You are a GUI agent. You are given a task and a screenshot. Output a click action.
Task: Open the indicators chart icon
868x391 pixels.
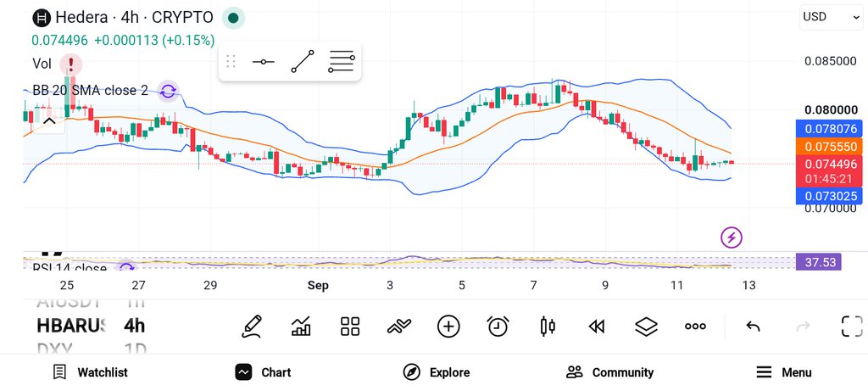pyautogui.click(x=301, y=327)
